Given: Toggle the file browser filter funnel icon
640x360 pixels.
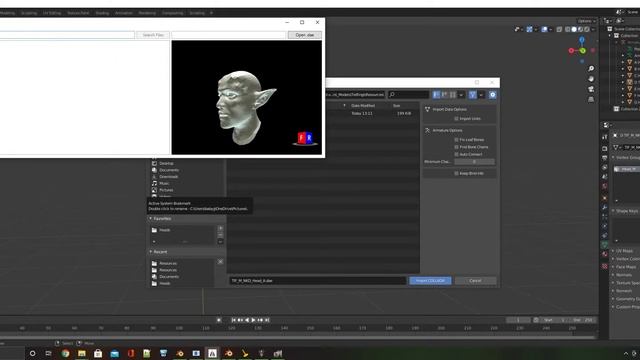Looking at the screenshot, I should (472, 95).
